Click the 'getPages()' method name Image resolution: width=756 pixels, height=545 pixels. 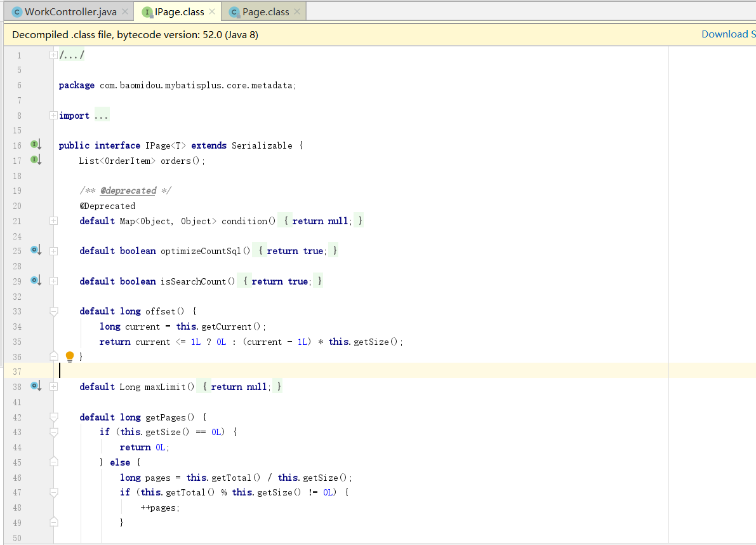[x=169, y=417]
